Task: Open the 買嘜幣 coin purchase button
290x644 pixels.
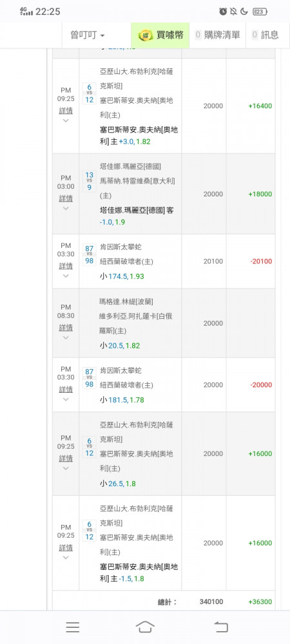Action: coord(160,35)
